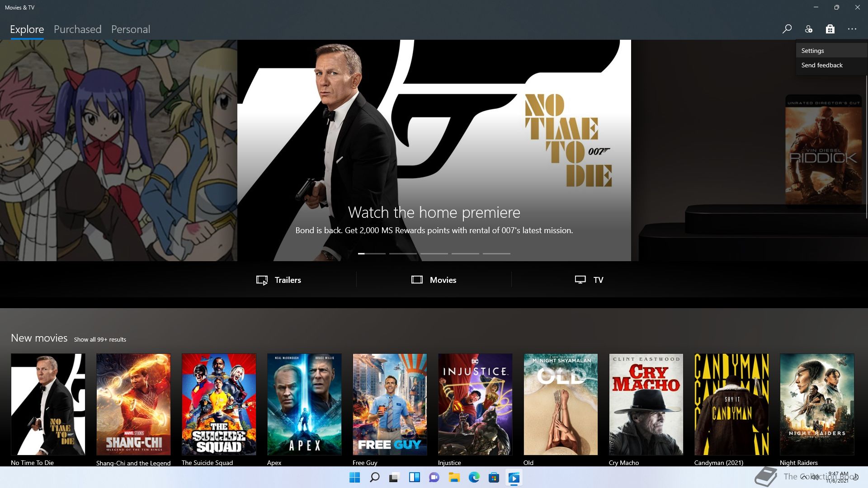Jump to the first carousel slide indicator
The width and height of the screenshot is (868, 488).
pos(372,253)
